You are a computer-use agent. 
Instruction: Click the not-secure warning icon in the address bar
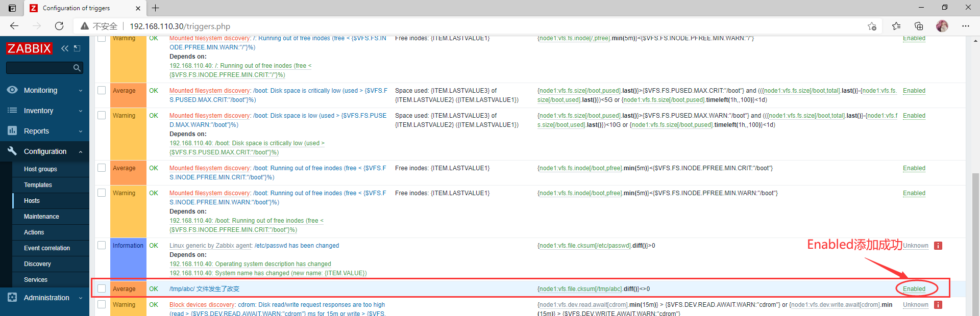[85, 26]
